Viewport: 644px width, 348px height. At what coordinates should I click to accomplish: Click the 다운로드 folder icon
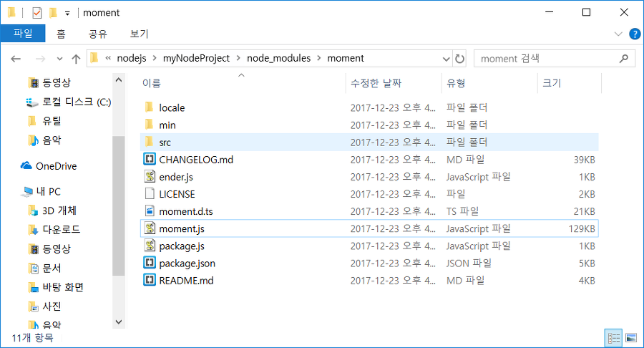coord(33,230)
